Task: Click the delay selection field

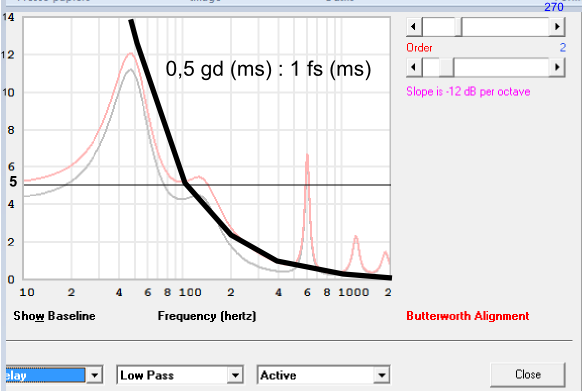Action: pos(45,375)
